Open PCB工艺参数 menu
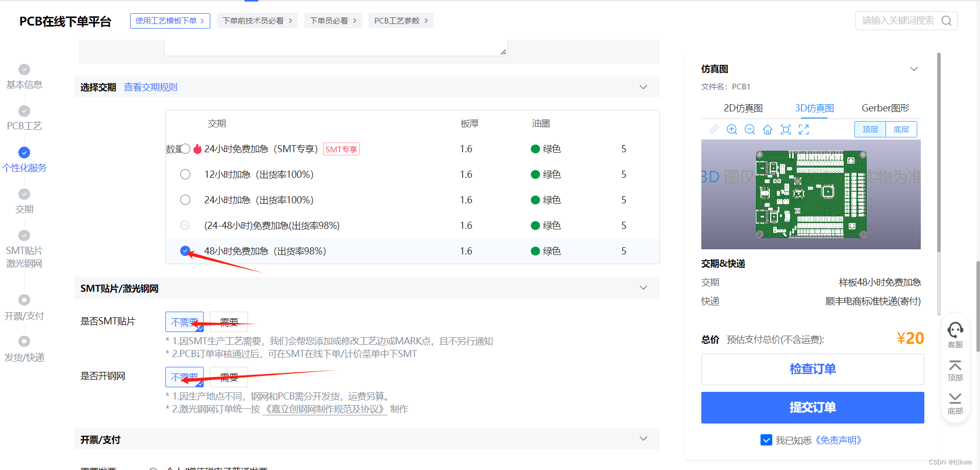Image resolution: width=980 pixels, height=470 pixels. coord(401,21)
